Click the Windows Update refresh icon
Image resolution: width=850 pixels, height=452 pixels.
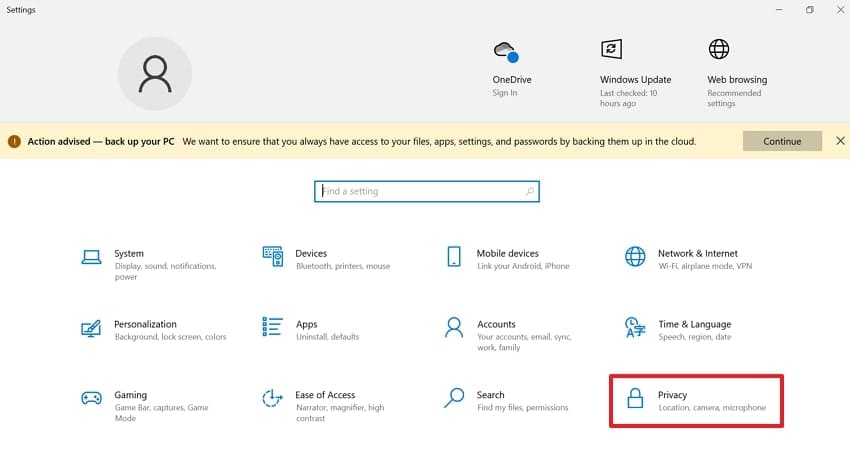(x=611, y=49)
